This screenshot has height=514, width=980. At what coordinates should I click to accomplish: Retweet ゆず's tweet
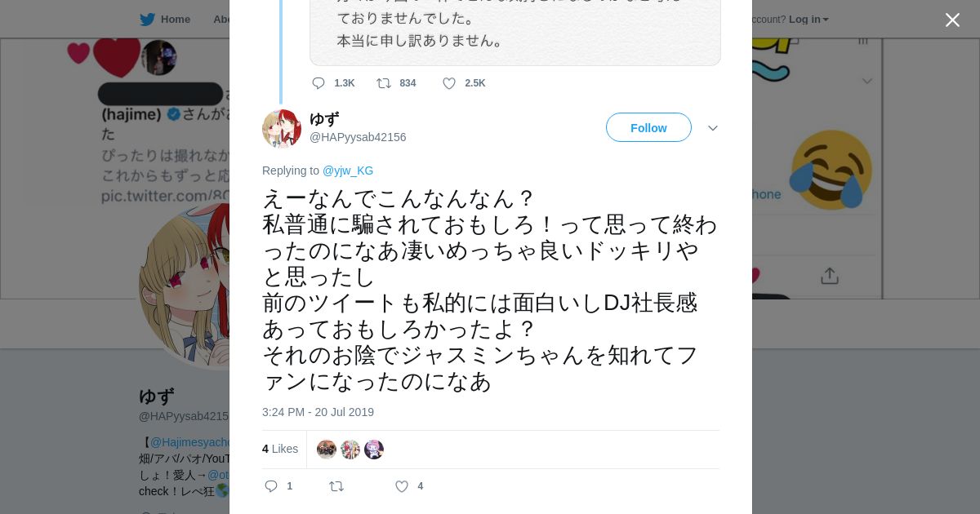[336, 486]
